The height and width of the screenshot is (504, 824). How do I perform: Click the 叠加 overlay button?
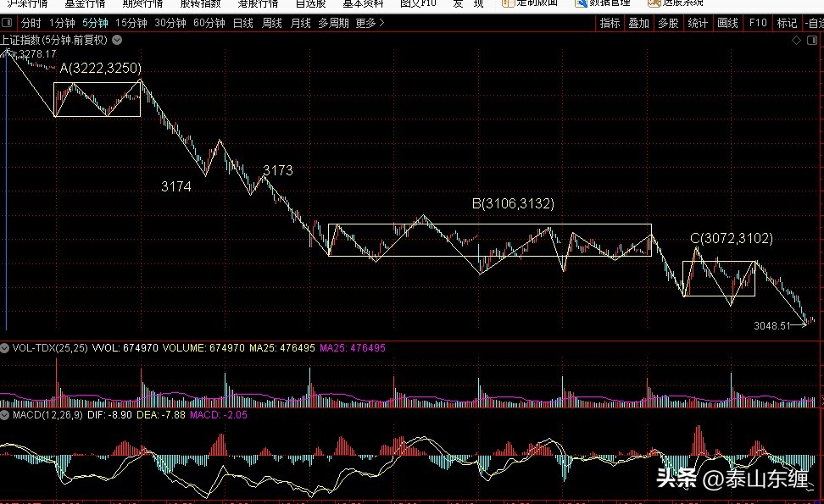click(x=639, y=23)
